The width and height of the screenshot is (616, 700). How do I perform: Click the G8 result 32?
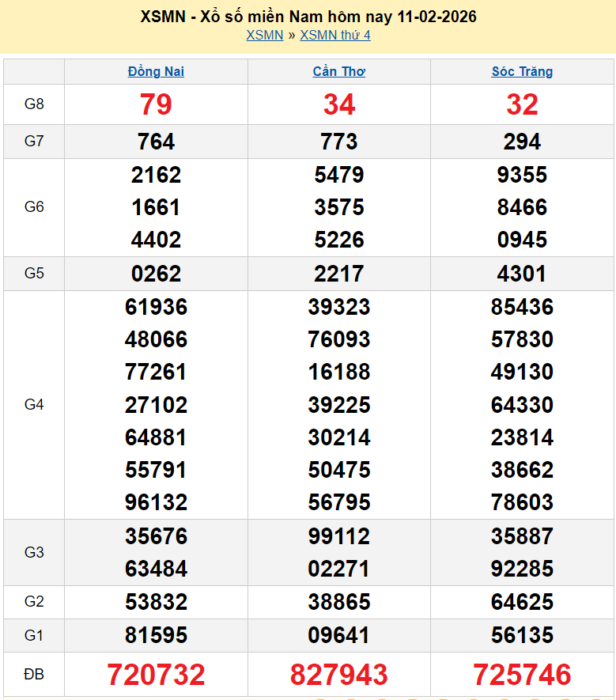(x=522, y=104)
